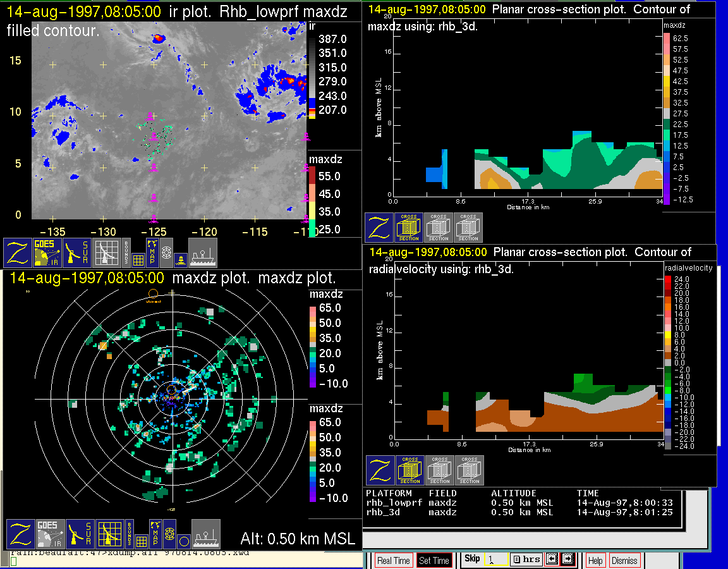This screenshot has width=728, height=569.
Task: Switch to Real Time mode
Action: click(393, 560)
